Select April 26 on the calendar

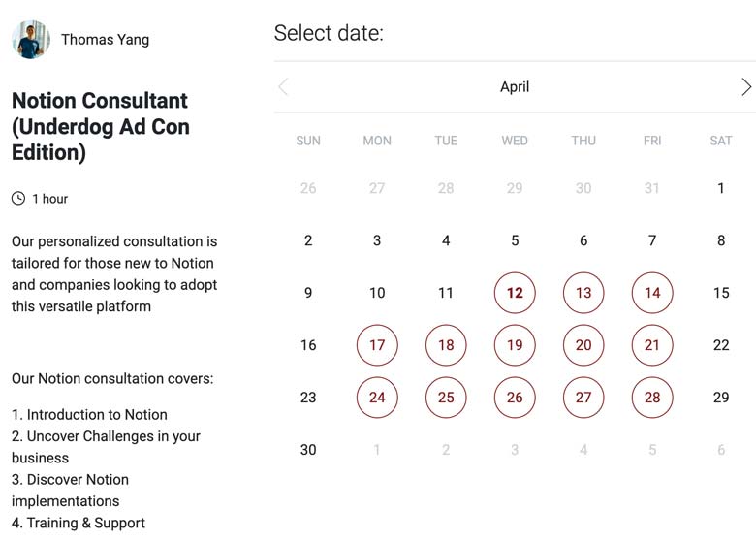click(515, 398)
